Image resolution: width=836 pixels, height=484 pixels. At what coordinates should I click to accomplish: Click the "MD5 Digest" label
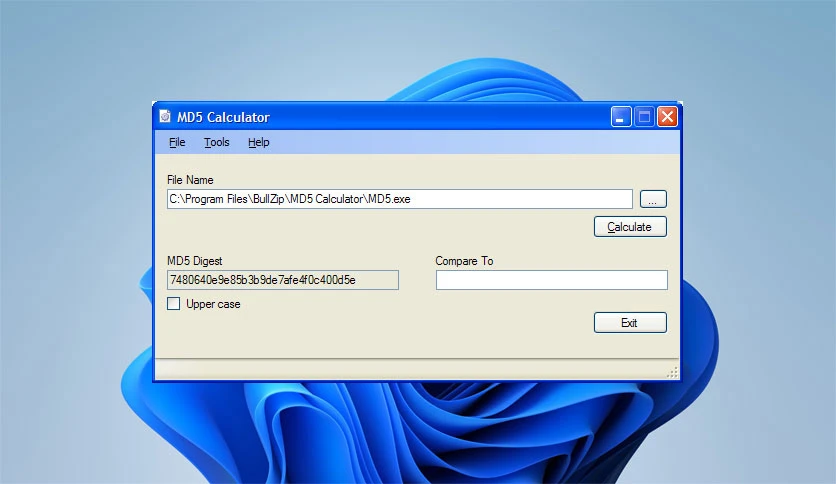coord(195,261)
